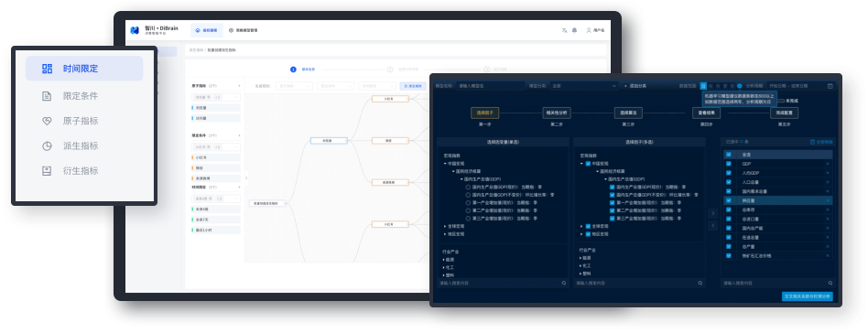Click the 限定条件 document icon
This screenshot has height=333, width=868.
click(47, 96)
